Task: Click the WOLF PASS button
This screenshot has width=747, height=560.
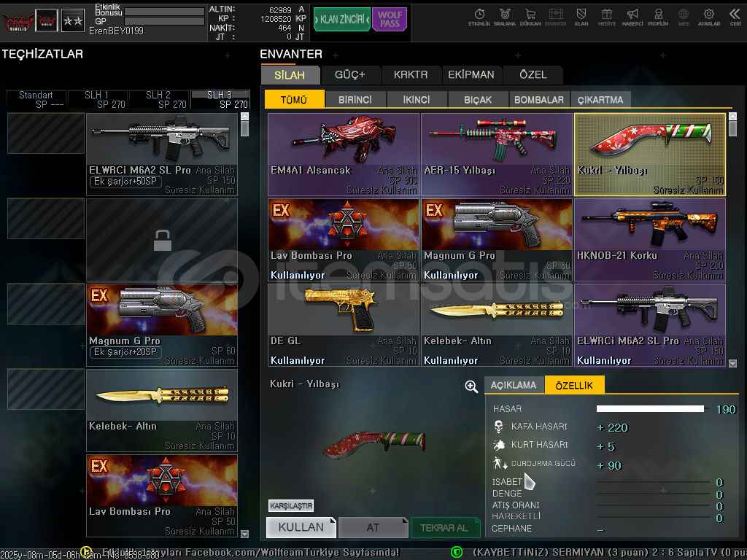Action: (x=390, y=20)
